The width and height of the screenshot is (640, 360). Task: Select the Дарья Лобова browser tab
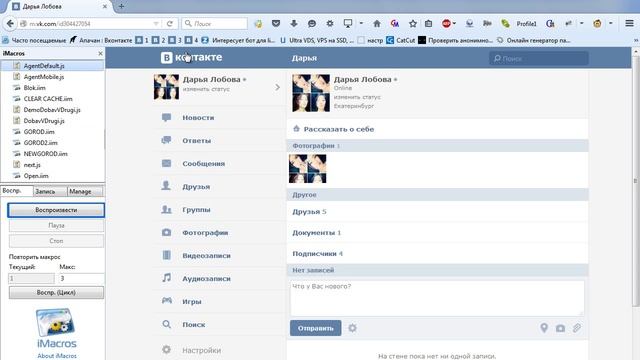tap(60, 7)
